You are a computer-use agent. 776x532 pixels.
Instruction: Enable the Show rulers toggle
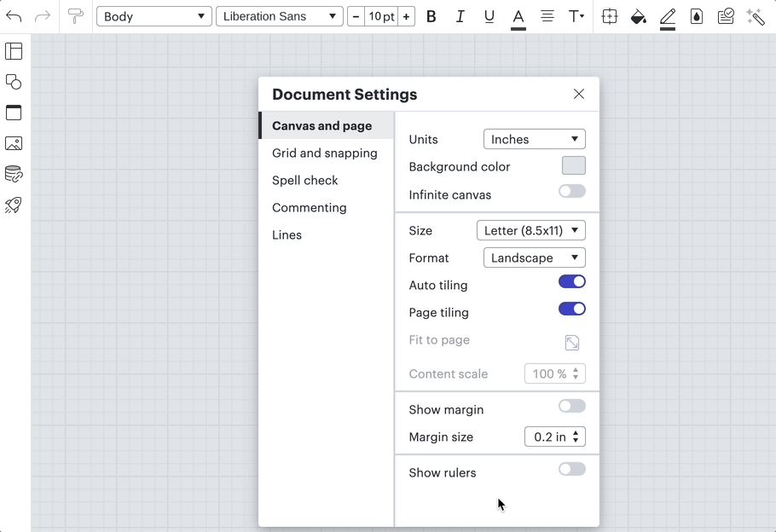point(572,470)
